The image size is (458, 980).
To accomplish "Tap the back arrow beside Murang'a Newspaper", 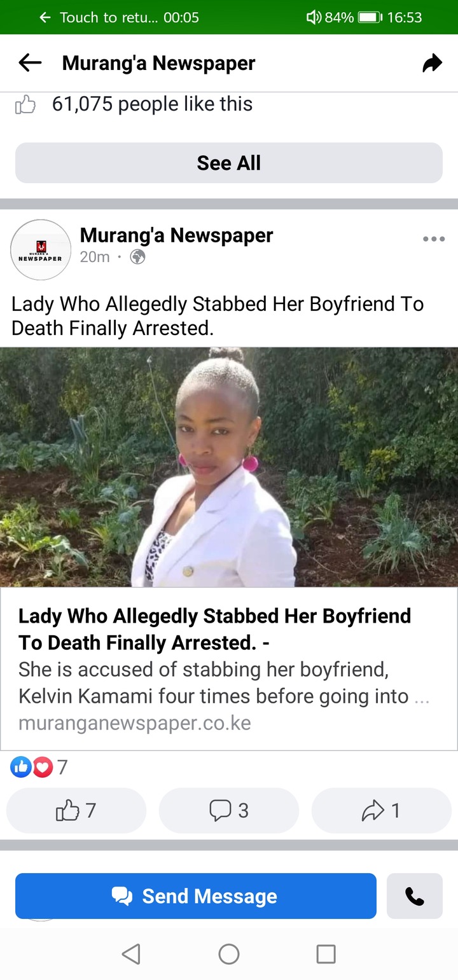I will 30,63.
